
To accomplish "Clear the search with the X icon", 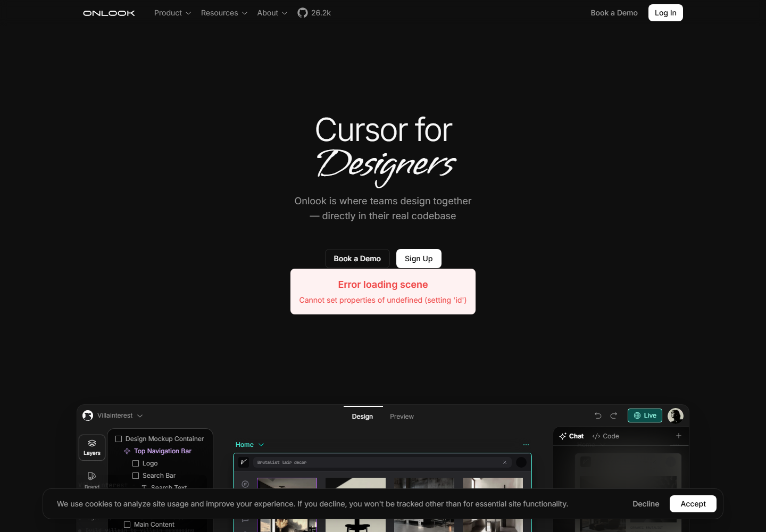I will point(505,462).
